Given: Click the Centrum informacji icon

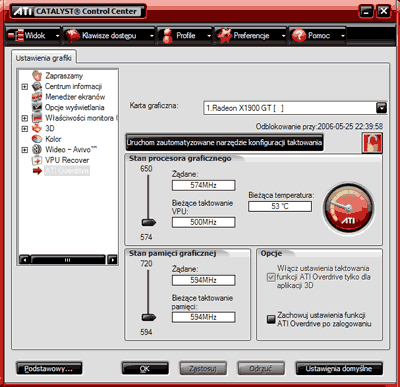Looking at the screenshot, I should (37, 86).
